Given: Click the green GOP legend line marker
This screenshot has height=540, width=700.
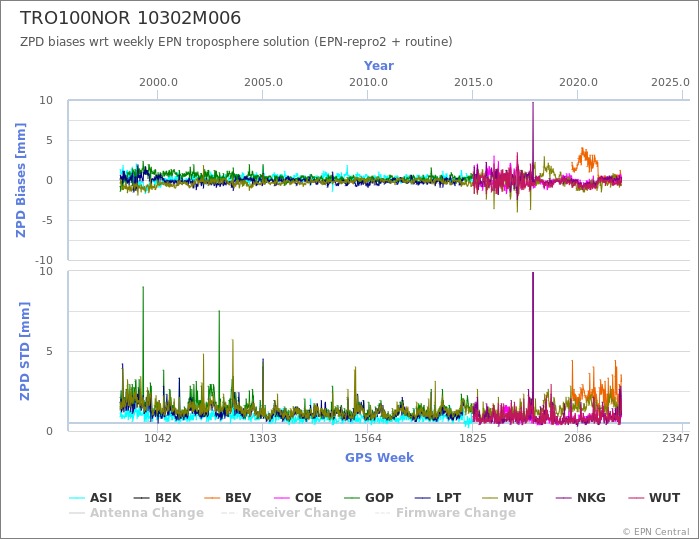Looking at the screenshot, I should (352, 498).
